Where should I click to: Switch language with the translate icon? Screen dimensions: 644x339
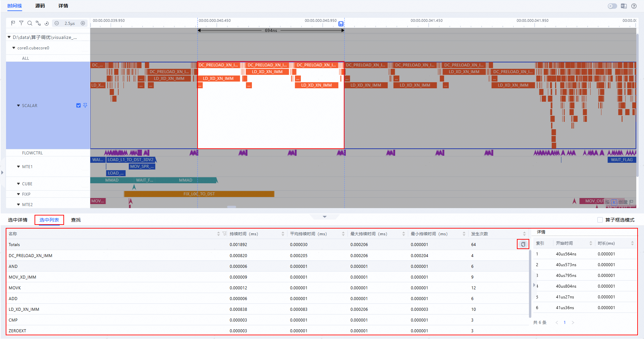click(x=624, y=6)
